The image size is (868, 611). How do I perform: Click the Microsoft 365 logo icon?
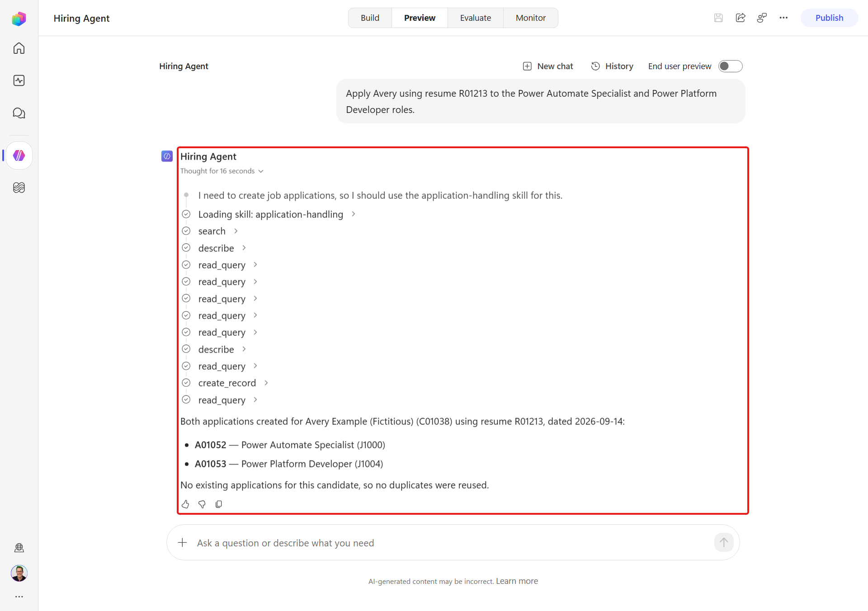coord(19,19)
